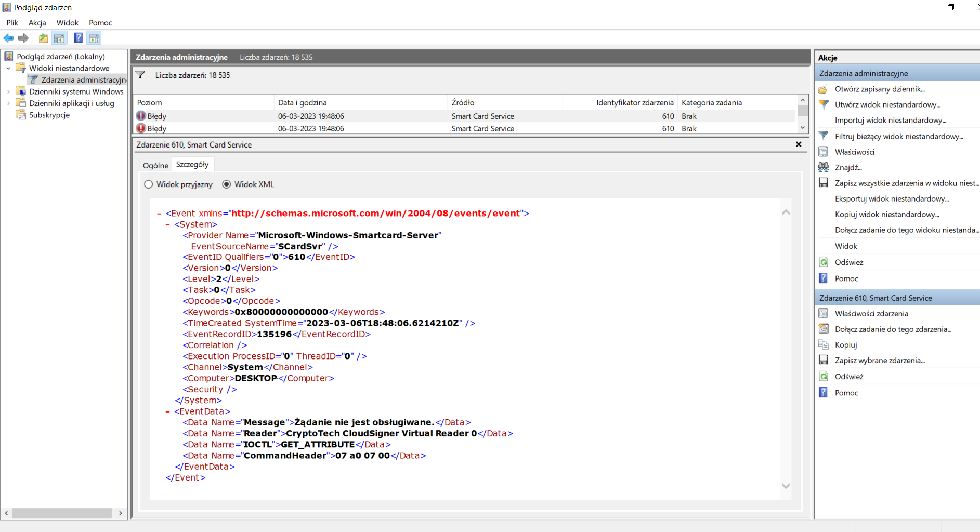Image resolution: width=980 pixels, height=532 pixels.
Task: Select Zdarzenia administracyjne in the tree
Action: click(83, 79)
